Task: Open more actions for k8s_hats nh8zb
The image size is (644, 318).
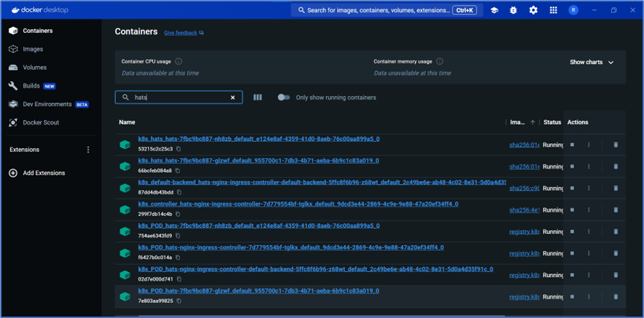Action: 589,144
